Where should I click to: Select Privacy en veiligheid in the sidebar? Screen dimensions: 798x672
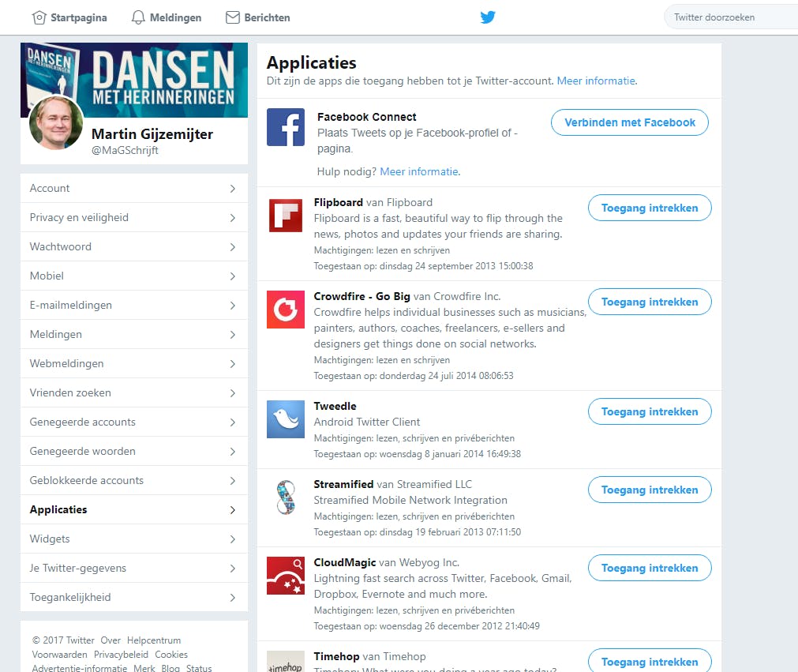(x=77, y=217)
